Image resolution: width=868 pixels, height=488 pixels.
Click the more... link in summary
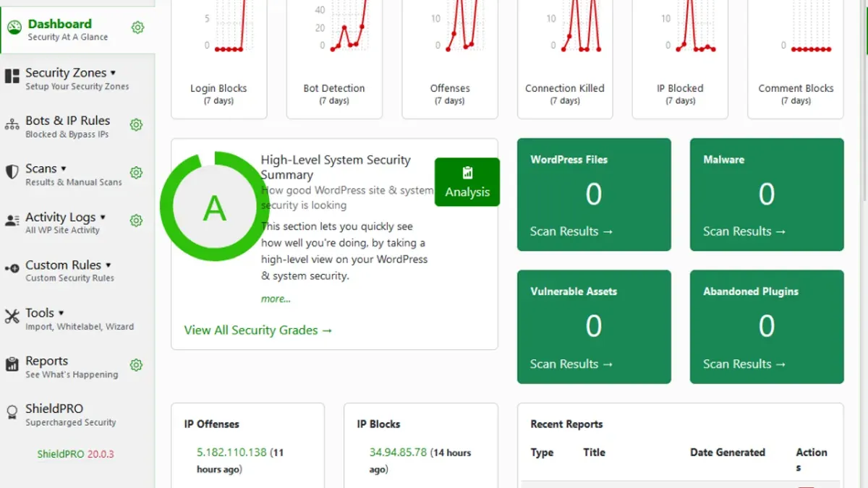tap(276, 299)
